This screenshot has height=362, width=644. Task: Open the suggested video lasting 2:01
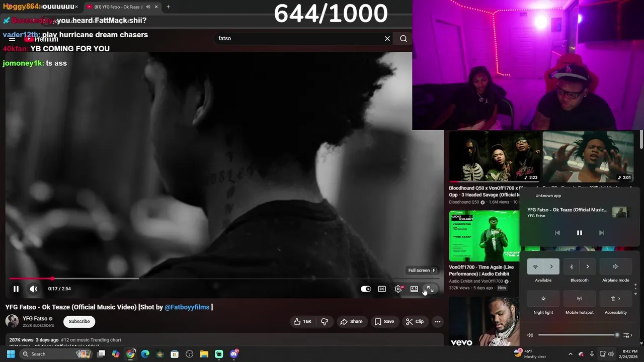[x=588, y=156]
